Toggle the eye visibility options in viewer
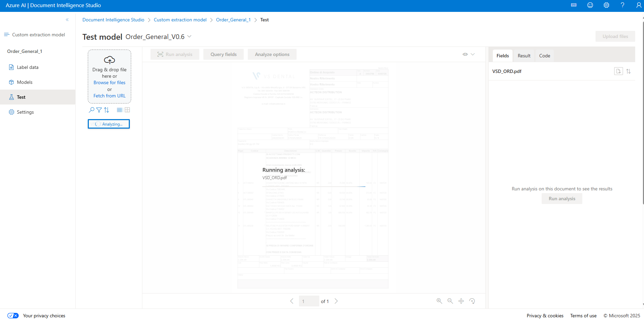Screen dimensions: 644x319 tap(465, 54)
